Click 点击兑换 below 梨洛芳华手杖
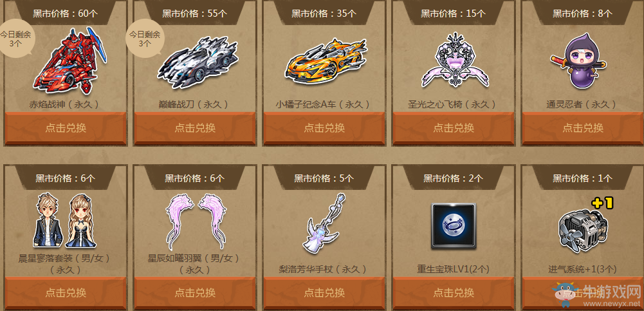The width and height of the screenshot is (644, 311). (324, 293)
